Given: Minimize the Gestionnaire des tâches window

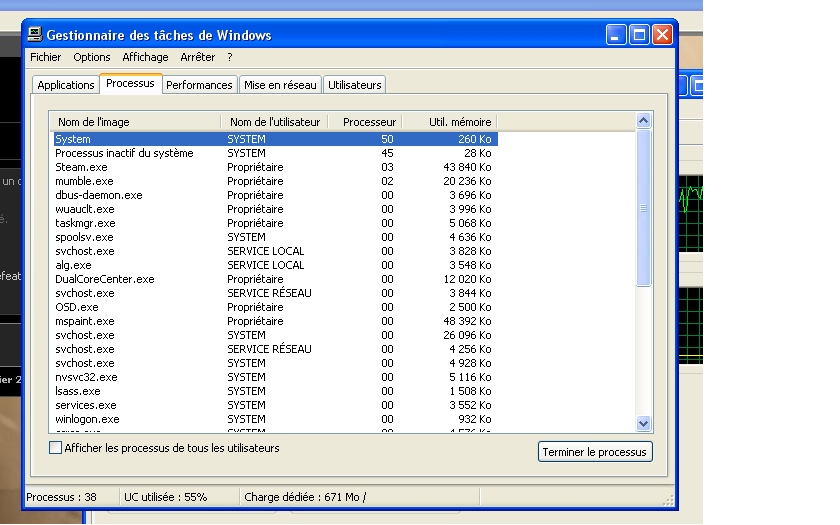Looking at the screenshot, I should [616, 35].
